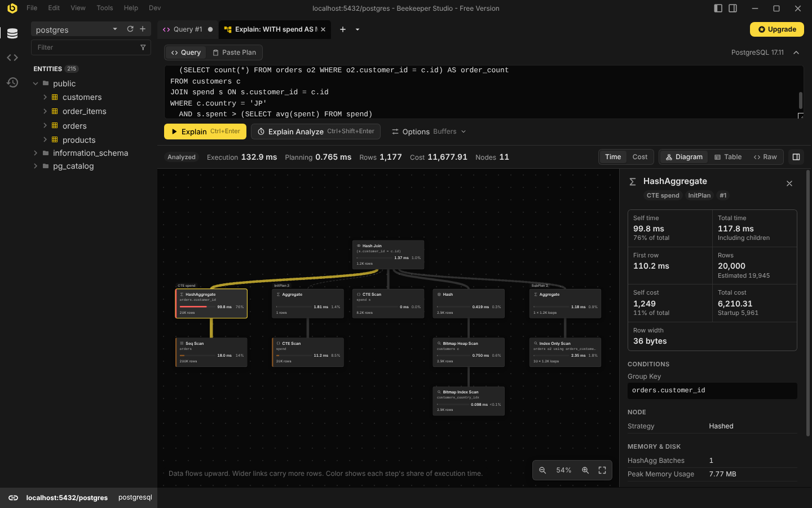Click the products table icon
Screen dimensions: 812x508
point(55,139)
